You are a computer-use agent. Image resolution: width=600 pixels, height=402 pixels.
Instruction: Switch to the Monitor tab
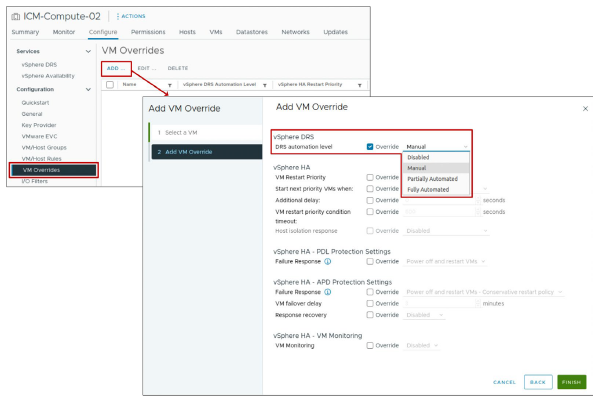(x=64, y=32)
